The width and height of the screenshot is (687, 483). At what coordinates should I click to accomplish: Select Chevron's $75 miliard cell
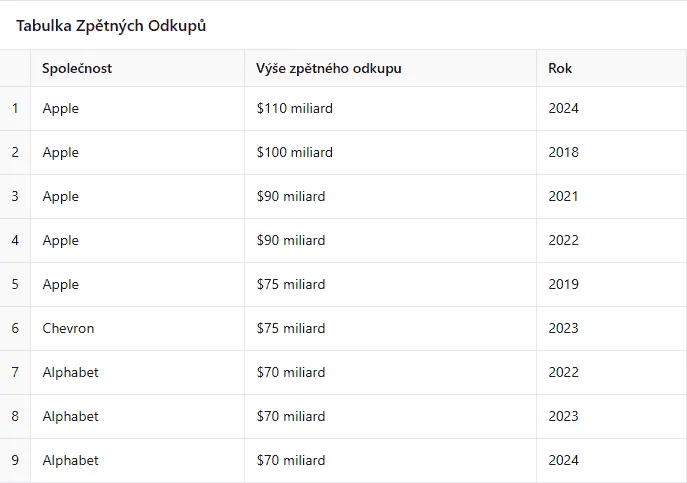291,328
